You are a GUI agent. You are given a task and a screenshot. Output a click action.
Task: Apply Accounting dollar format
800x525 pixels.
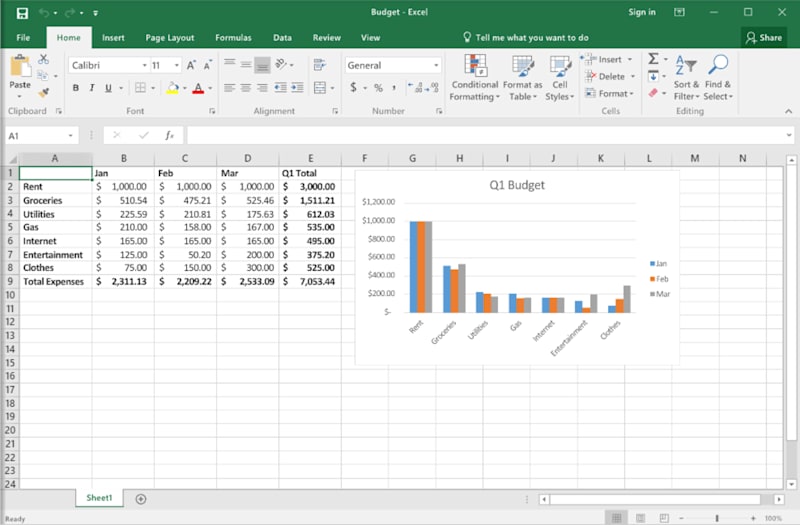coord(354,88)
